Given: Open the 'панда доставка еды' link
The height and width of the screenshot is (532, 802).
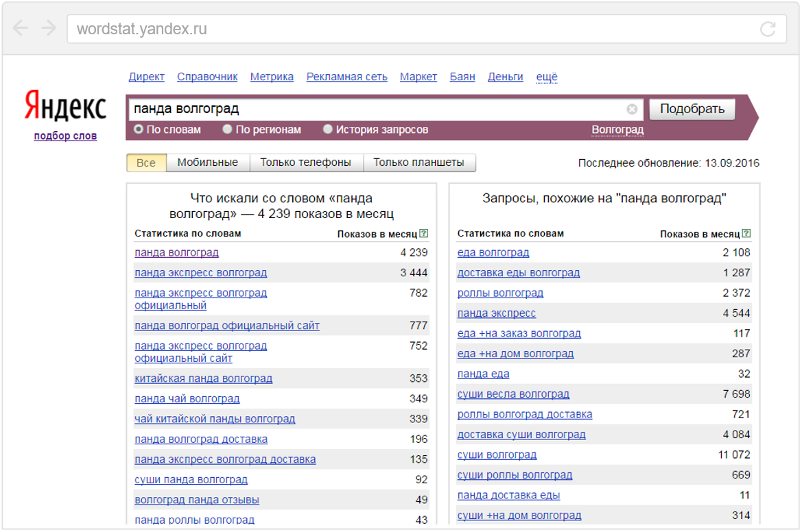Looking at the screenshot, I should pos(508,495).
